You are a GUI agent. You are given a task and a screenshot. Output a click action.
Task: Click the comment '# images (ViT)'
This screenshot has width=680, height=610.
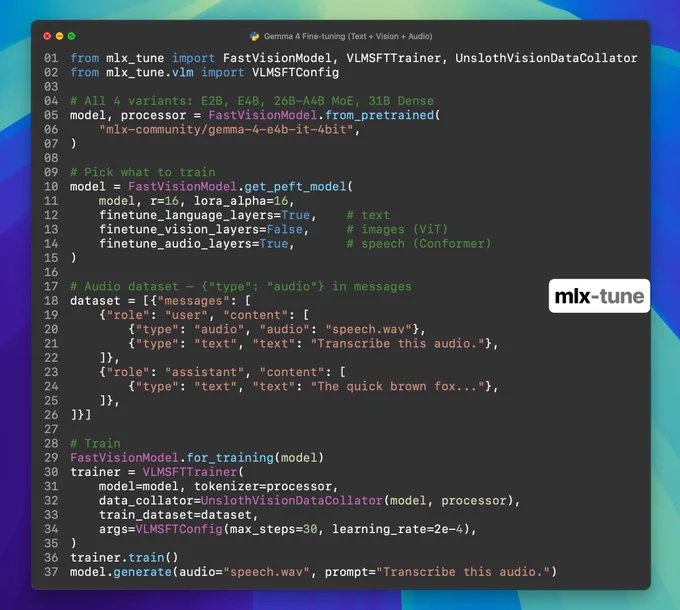tap(397, 229)
